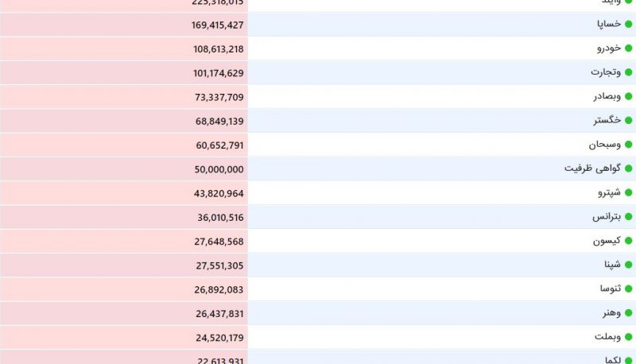
Task: Select the green indicator next to شپترو
Action: point(629,192)
